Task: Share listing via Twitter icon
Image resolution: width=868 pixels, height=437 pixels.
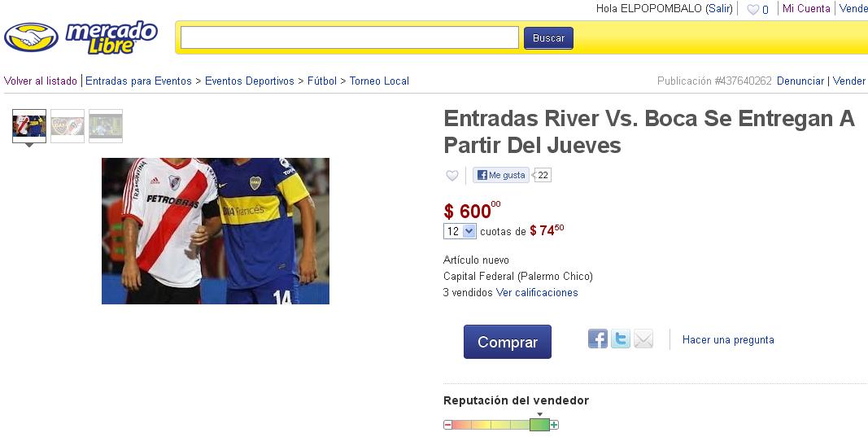Action: tap(620, 339)
